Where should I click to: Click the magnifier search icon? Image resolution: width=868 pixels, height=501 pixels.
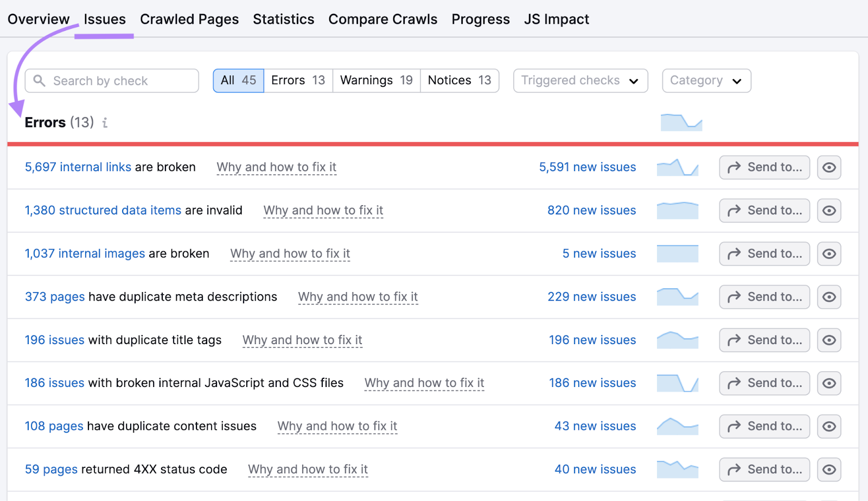(x=39, y=81)
